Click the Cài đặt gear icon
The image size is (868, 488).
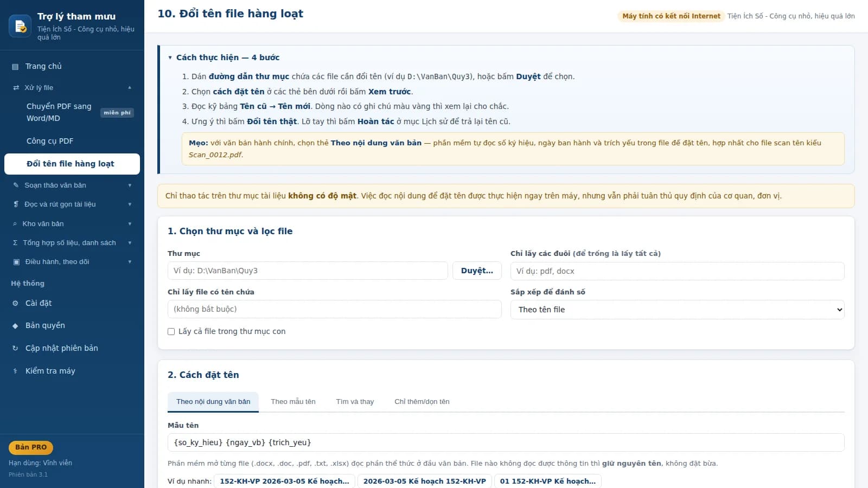click(15, 304)
